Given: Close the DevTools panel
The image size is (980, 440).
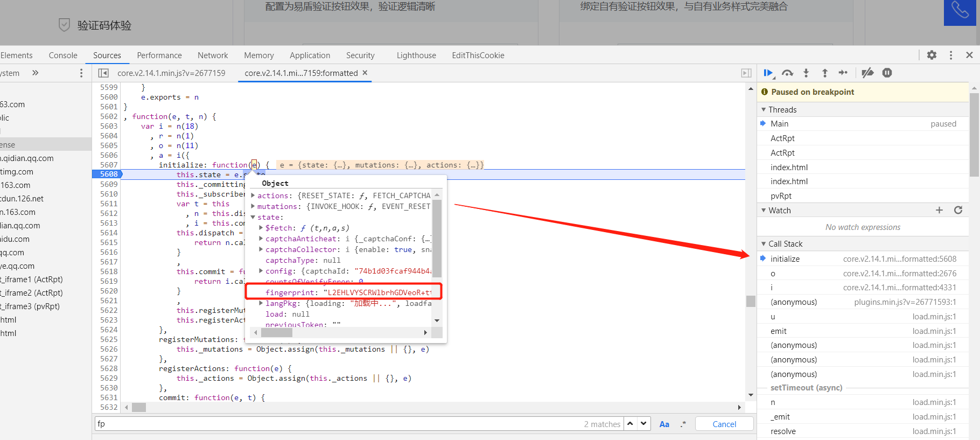Looking at the screenshot, I should click(x=969, y=55).
